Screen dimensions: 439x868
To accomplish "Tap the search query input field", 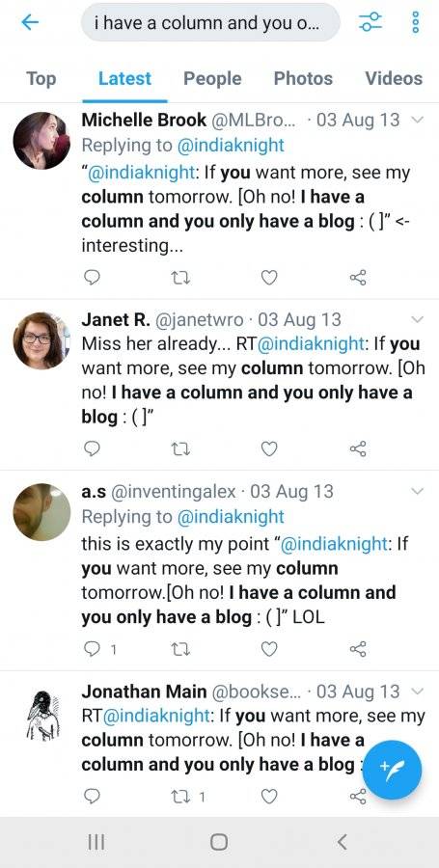I will [210, 22].
